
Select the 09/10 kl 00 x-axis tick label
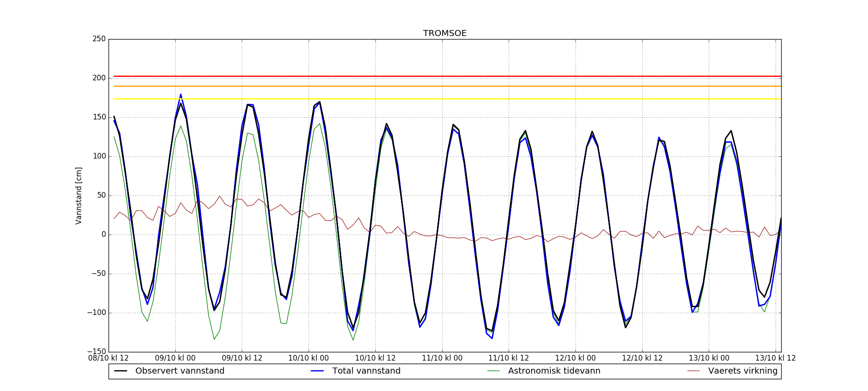click(175, 358)
